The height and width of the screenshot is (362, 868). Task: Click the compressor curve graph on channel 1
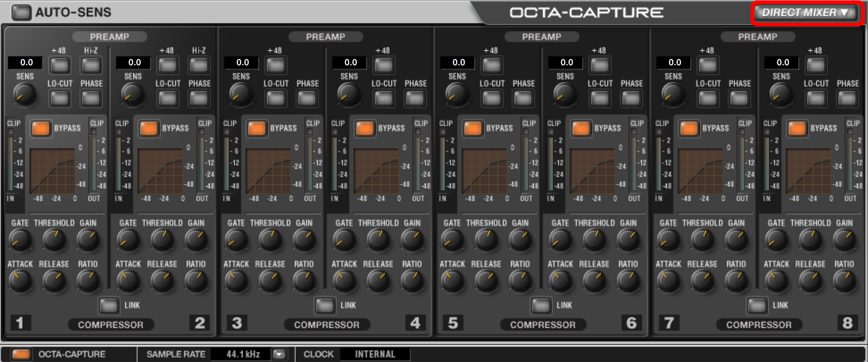click(52, 171)
